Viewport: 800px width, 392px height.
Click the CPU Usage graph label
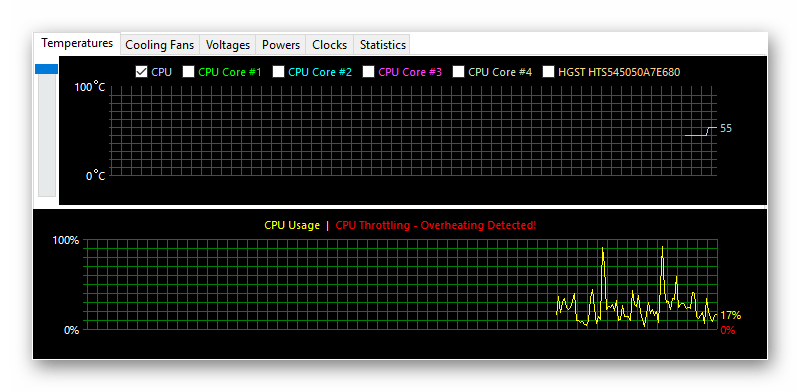(x=292, y=225)
